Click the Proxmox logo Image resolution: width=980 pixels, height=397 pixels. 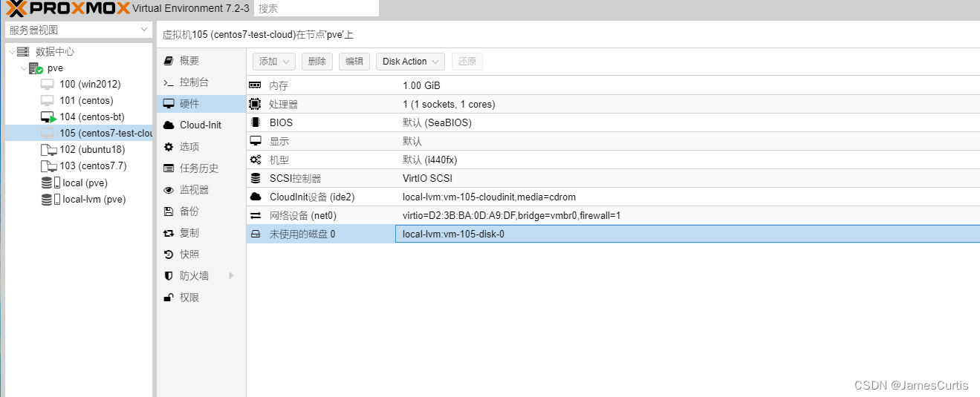click(68, 8)
